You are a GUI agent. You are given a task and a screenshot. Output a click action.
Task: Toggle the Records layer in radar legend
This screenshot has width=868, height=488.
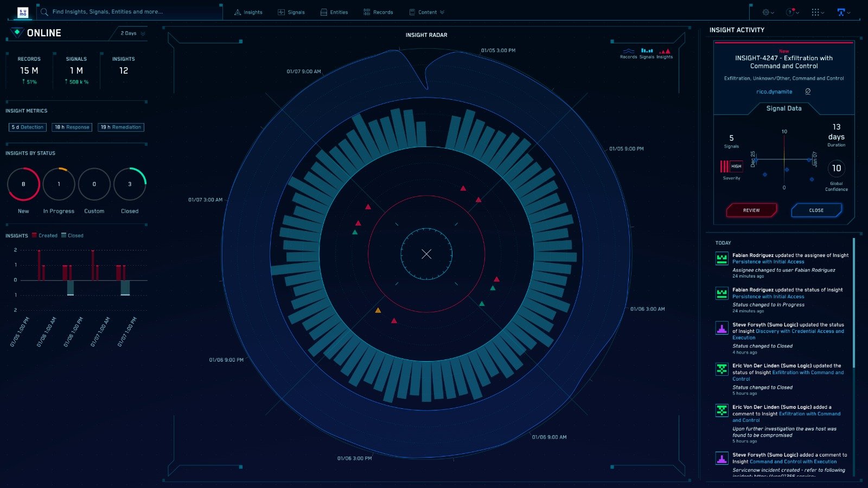(x=628, y=54)
